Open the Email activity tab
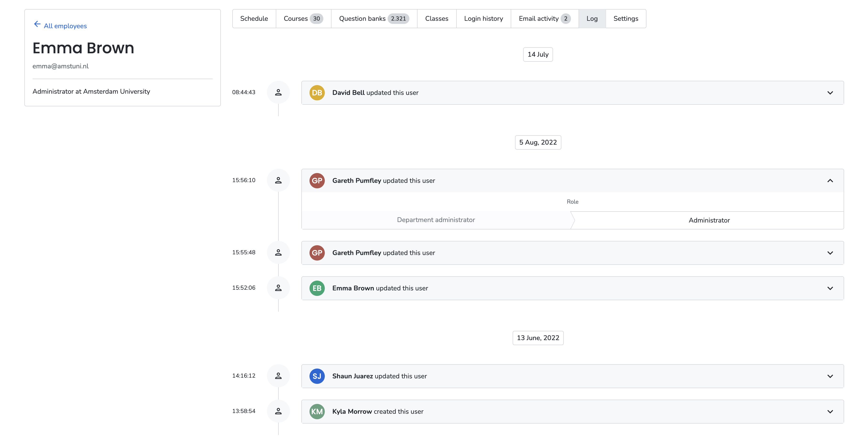The width and height of the screenshot is (868, 446). pos(545,19)
